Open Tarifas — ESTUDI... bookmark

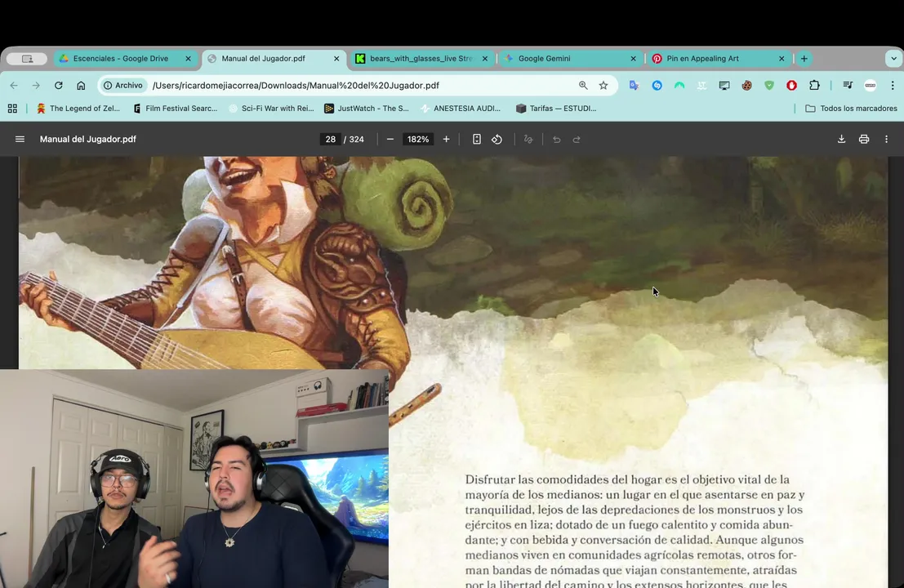(556, 109)
